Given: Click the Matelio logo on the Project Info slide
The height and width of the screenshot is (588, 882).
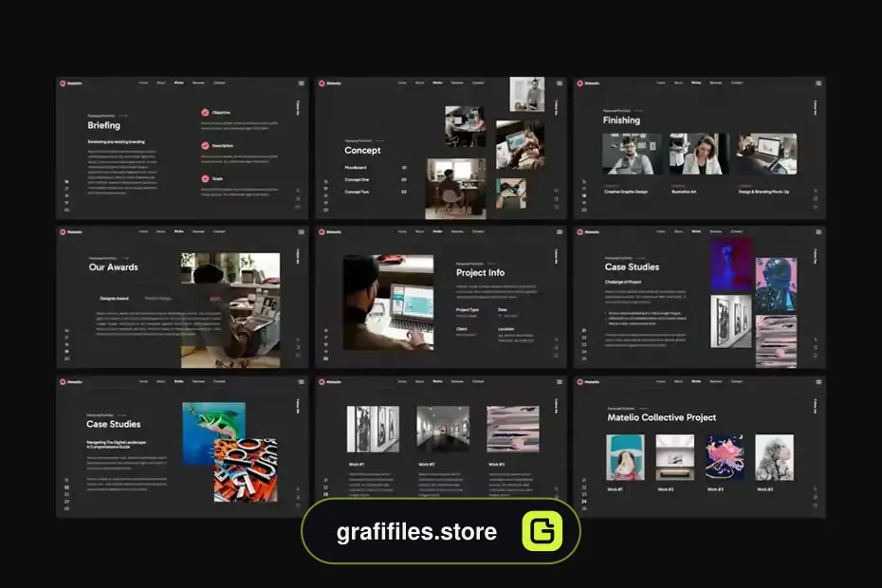Looking at the screenshot, I should tap(330, 231).
